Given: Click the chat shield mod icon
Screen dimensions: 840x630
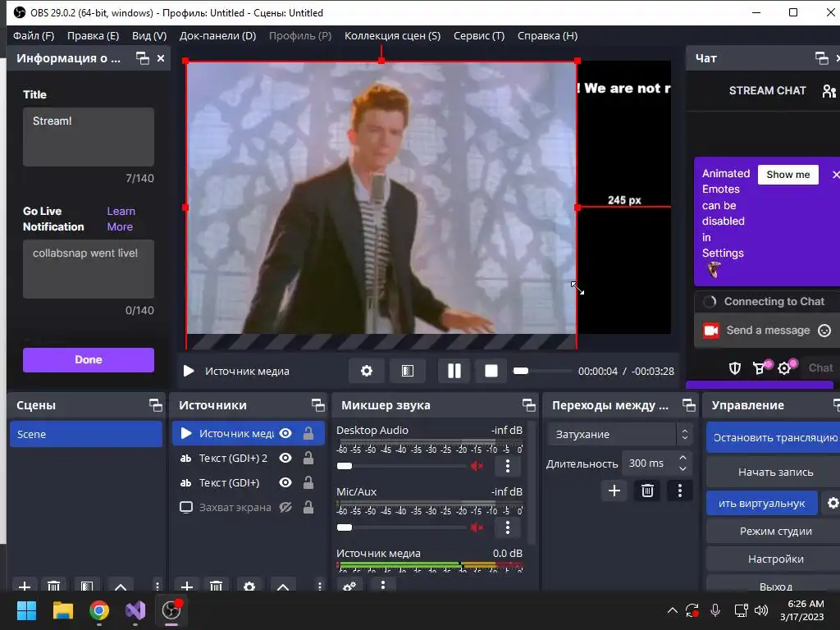Looking at the screenshot, I should click(735, 368).
